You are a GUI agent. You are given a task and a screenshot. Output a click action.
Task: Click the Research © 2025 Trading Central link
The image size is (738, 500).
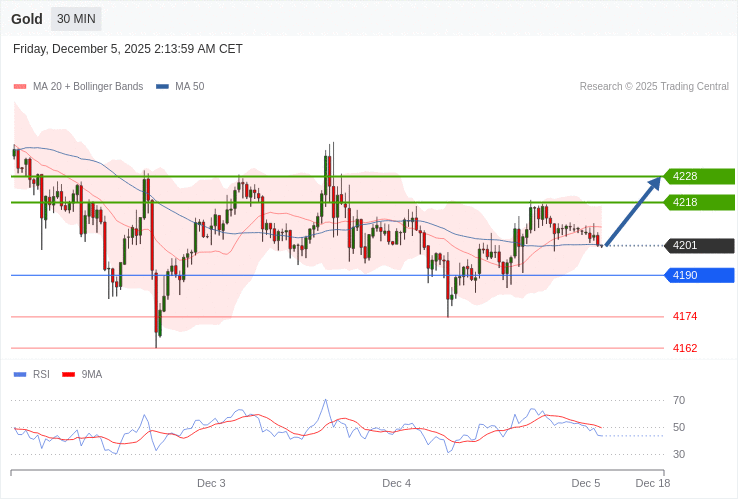click(654, 87)
